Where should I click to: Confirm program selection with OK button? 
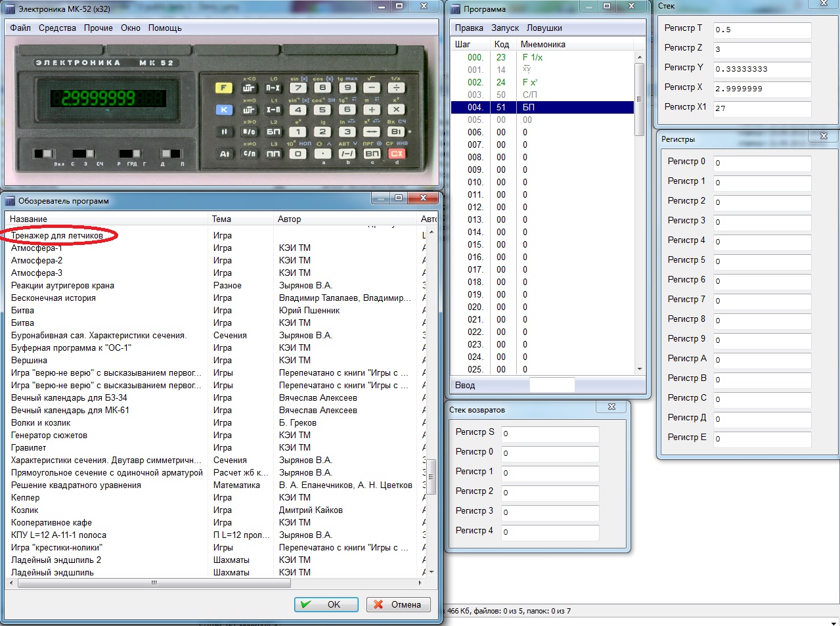tap(326, 604)
